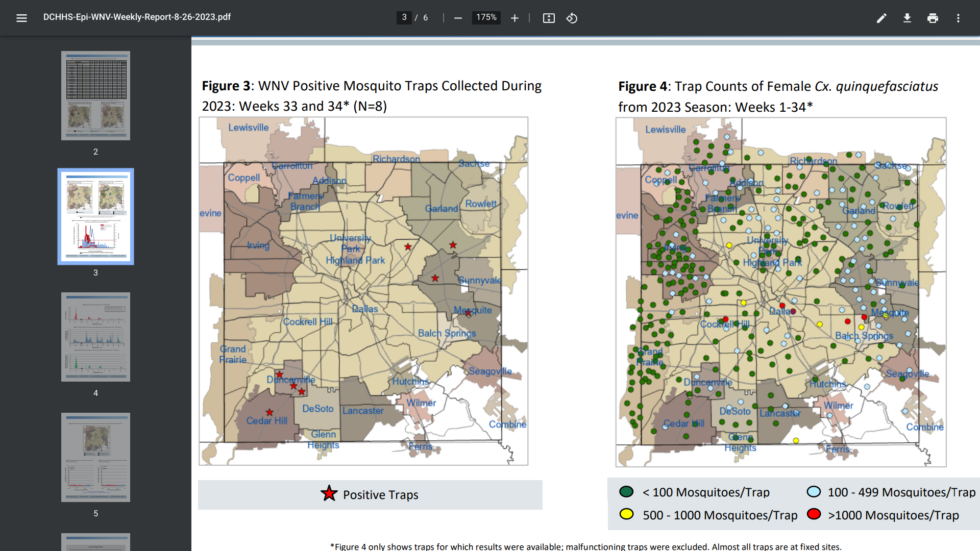Click the green <100 Mosquitoes/Trap legend dot
This screenshot has height=551, width=980.
click(626, 492)
